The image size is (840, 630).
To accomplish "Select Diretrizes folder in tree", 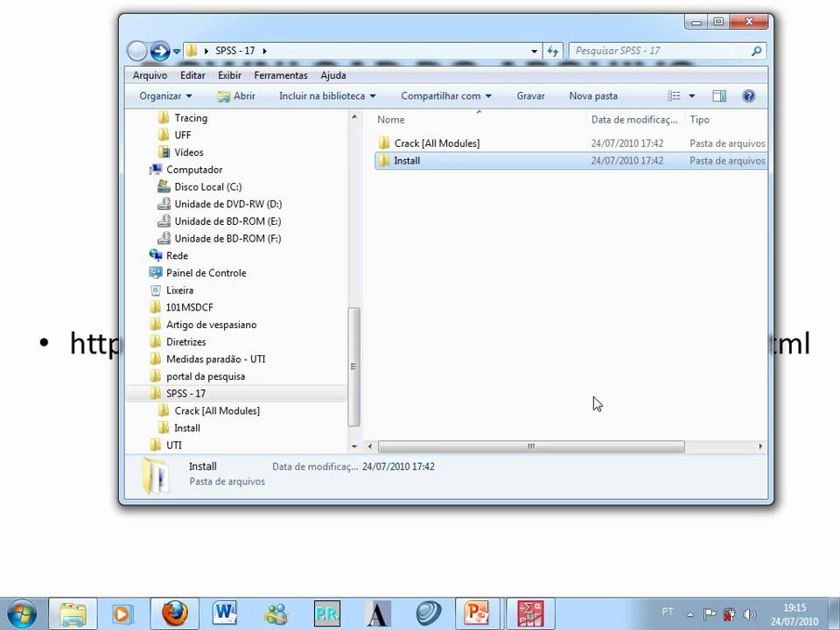I will click(178, 342).
